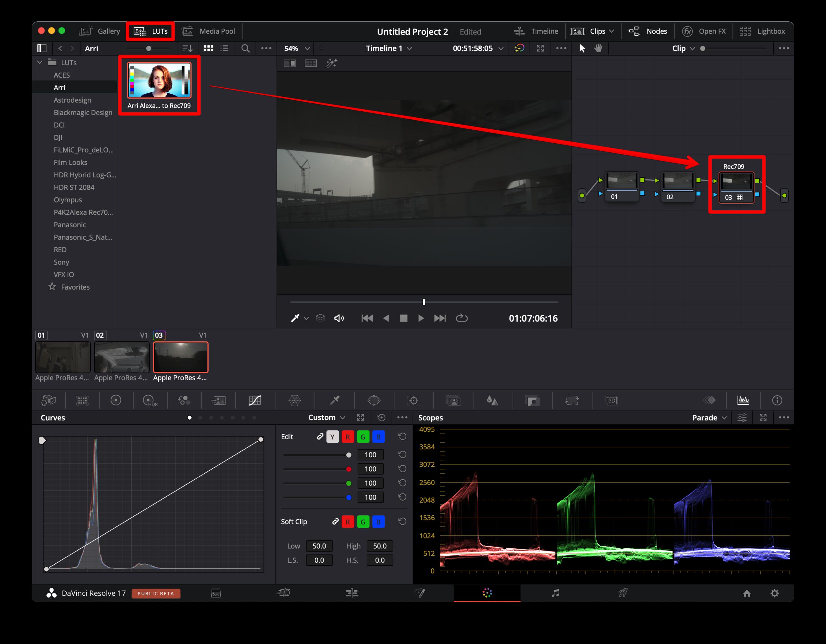Open the Tracker palette
This screenshot has height=644, width=826.
coord(413,400)
